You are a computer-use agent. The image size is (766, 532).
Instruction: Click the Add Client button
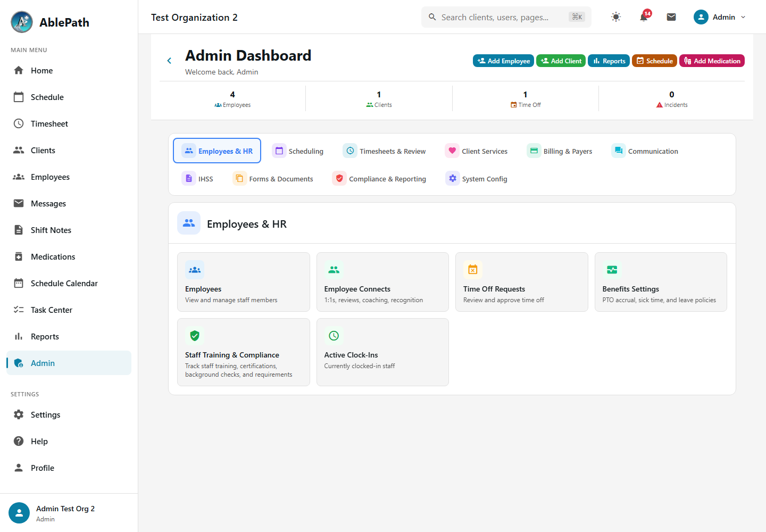tap(561, 61)
